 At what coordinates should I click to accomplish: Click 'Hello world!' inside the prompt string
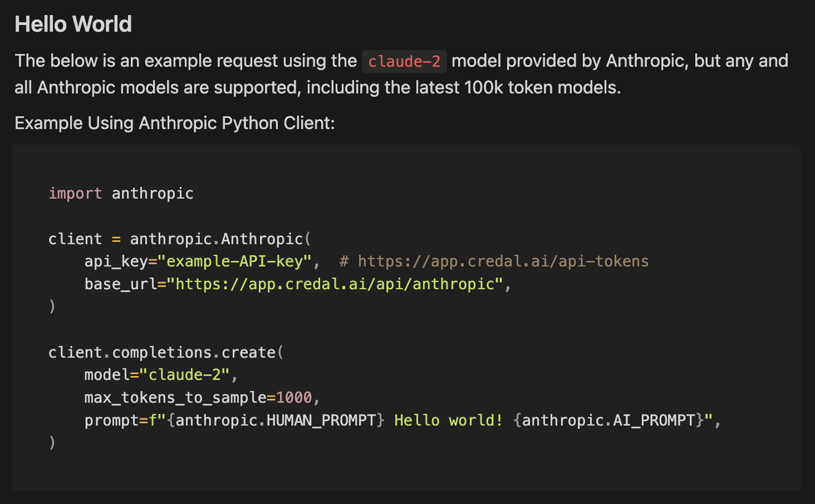(449, 421)
